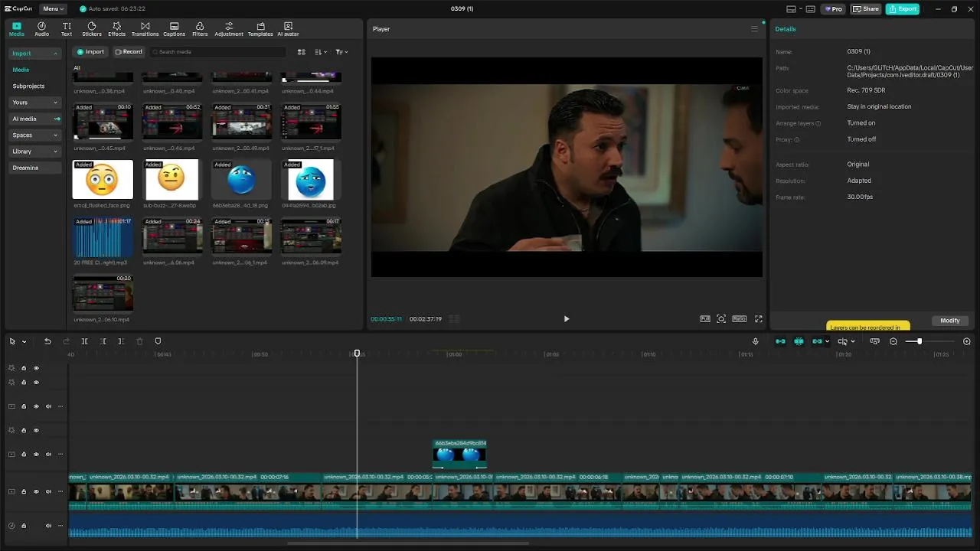
Task: Click the Export button
Action: click(903, 9)
